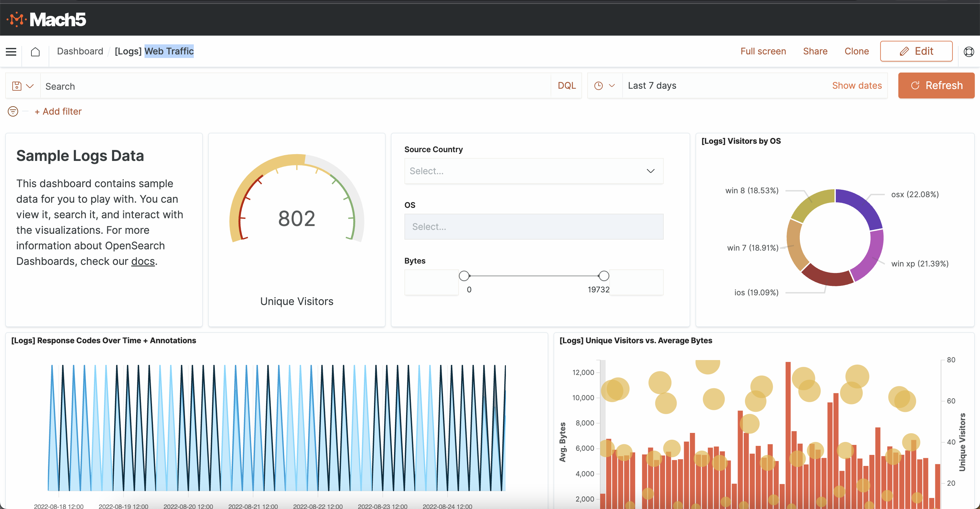Image resolution: width=980 pixels, height=509 pixels.
Task: Open the Source Country select dropdown
Action: click(533, 171)
